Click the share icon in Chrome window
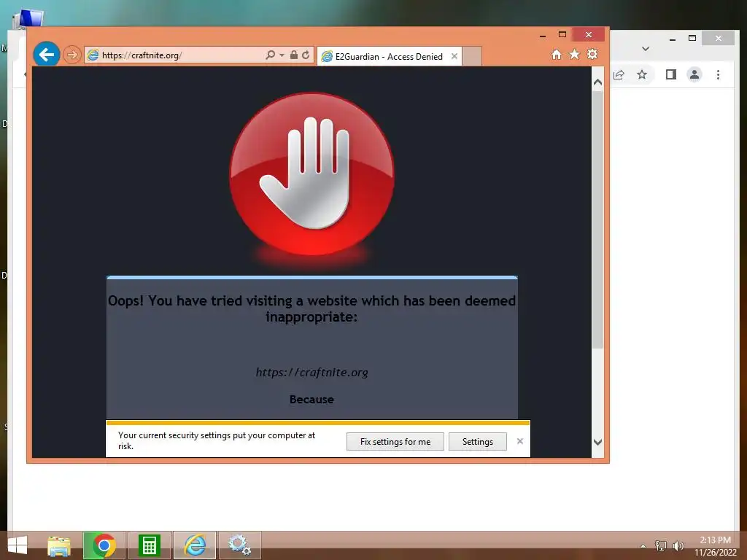Image resolution: width=747 pixels, height=560 pixels. click(x=619, y=75)
